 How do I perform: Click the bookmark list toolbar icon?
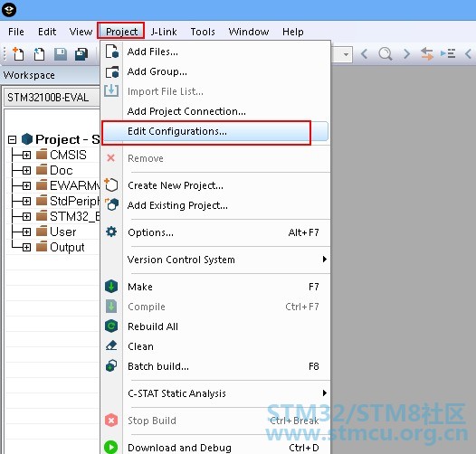(x=448, y=53)
